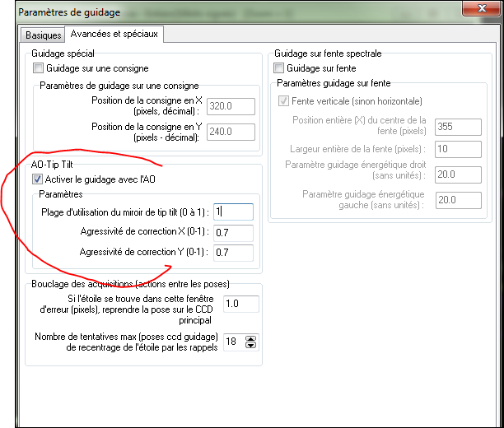The image size is (504, 428).
Task: Click the consigne X position field
Action: coord(231,106)
